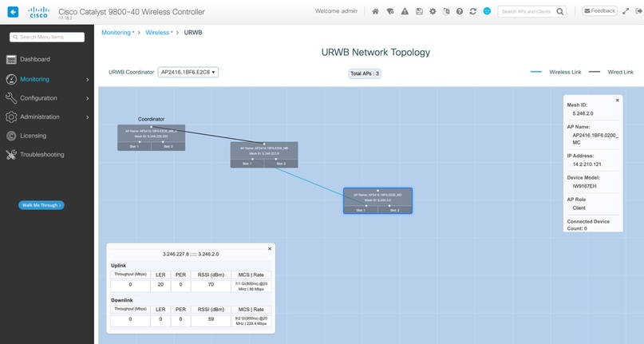This screenshot has height=344, width=644.
Task: Save configuration with the floppy disk icon
Action: [419, 11]
